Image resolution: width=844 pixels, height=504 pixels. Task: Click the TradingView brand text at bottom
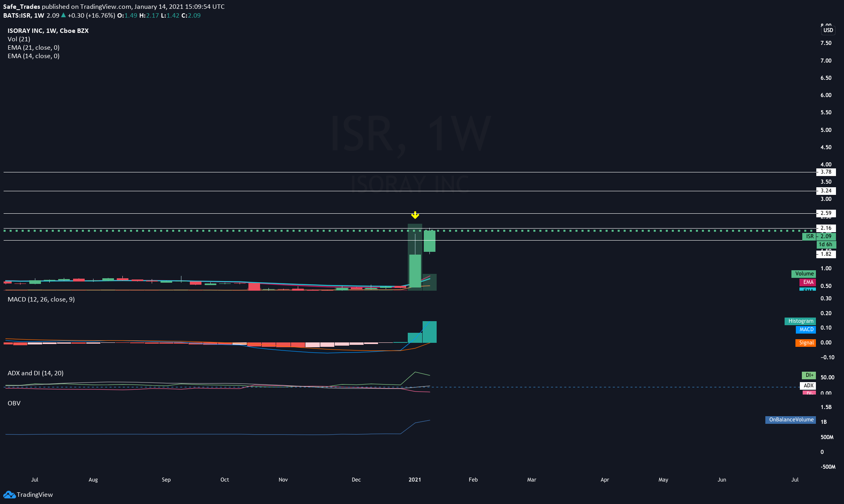tap(35, 494)
